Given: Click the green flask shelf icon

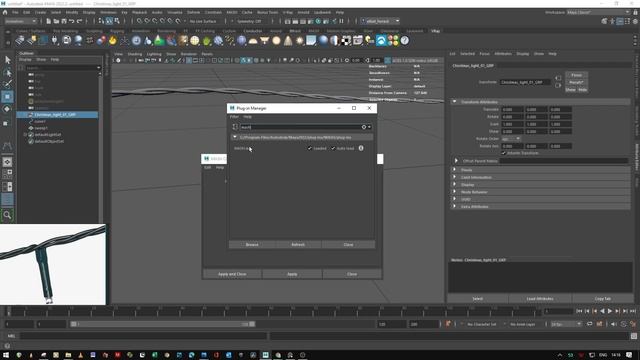Looking at the screenshot, I should click(x=159, y=40).
